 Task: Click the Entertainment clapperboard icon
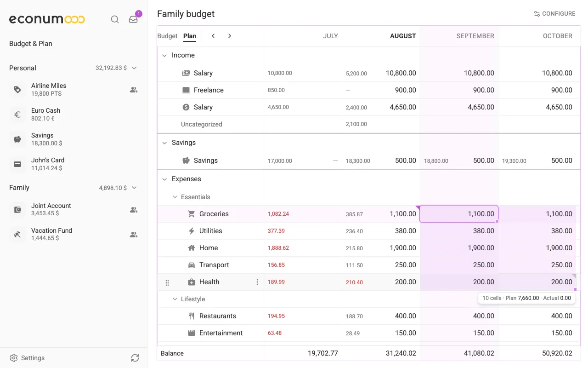(192, 333)
